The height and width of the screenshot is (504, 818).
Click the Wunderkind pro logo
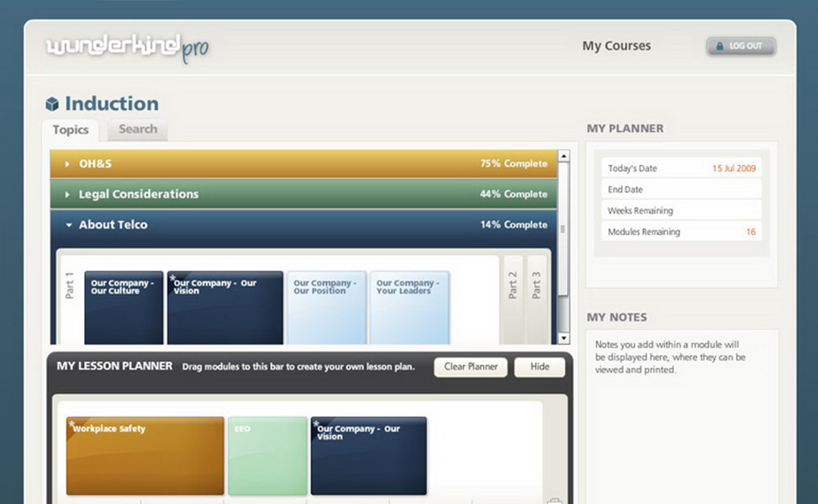[x=127, y=48]
